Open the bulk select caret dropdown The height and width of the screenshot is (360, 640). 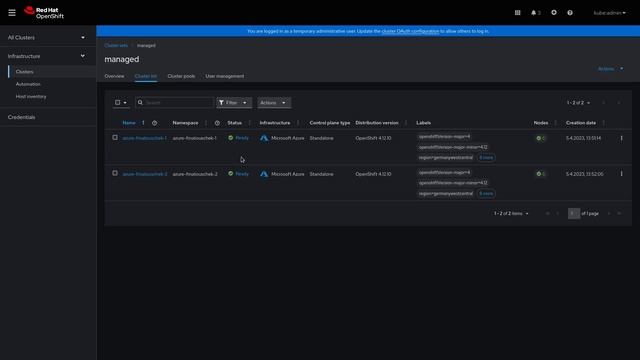click(x=125, y=103)
